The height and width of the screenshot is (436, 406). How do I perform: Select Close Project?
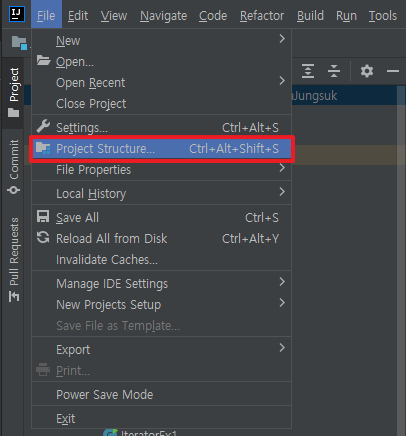[x=162, y=103]
